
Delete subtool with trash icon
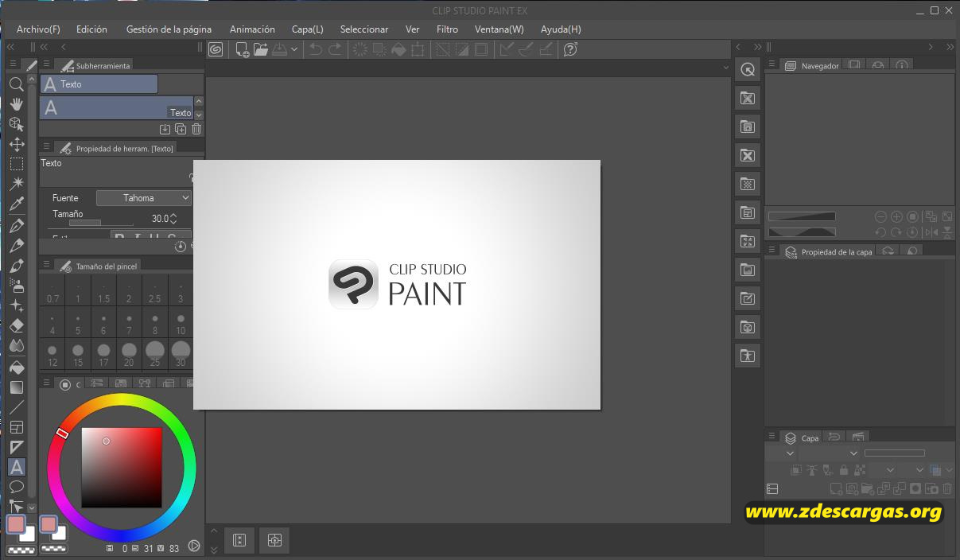[x=196, y=129]
